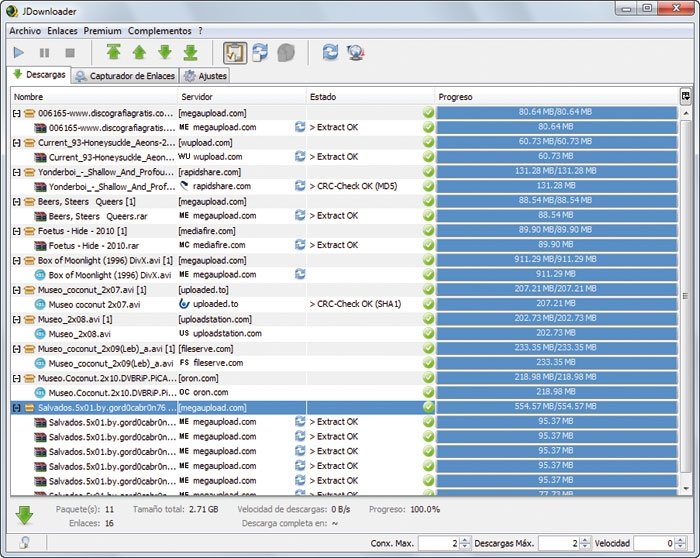Open the Archivo menu
This screenshot has height=558, width=700.
pyautogui.click(x=25, y=31)
